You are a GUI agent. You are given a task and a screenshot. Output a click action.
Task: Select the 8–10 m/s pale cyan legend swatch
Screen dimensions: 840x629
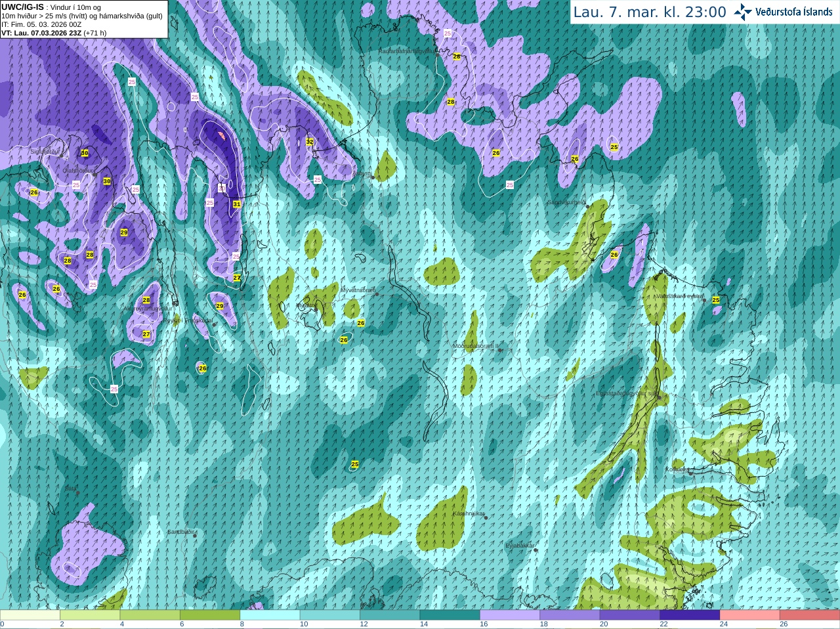[x=270, y=615]
